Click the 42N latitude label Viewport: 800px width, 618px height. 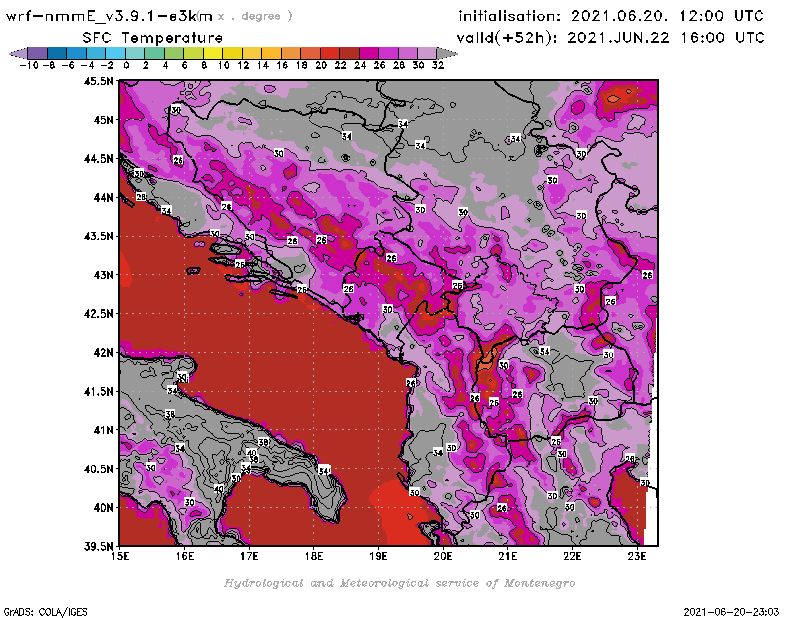coord(103,353)
